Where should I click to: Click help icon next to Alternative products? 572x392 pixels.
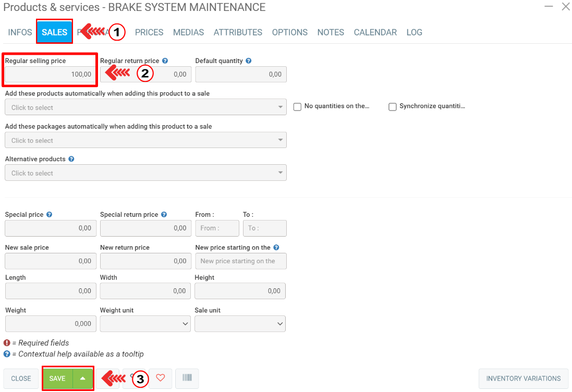point(71,159)
